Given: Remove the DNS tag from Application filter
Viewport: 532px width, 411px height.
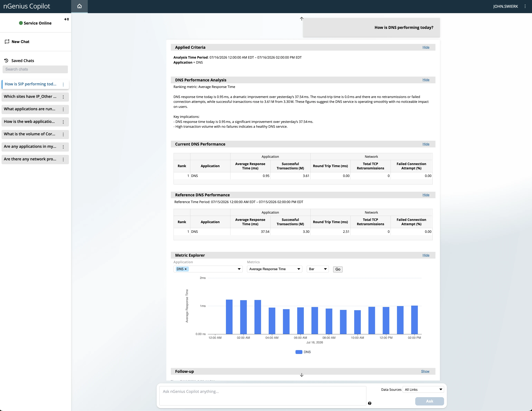Looking at the screenshot, I should tap(186, 269).
